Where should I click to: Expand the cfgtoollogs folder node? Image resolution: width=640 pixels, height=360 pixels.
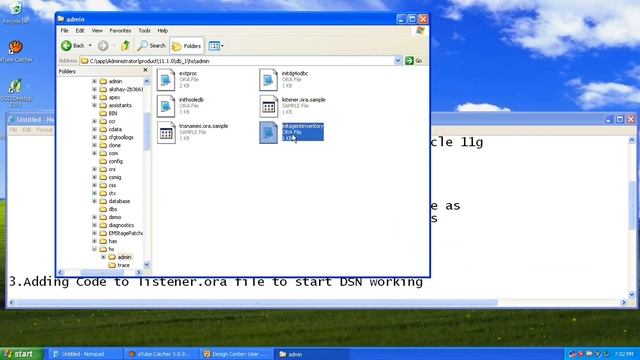[x=94, y=137]
